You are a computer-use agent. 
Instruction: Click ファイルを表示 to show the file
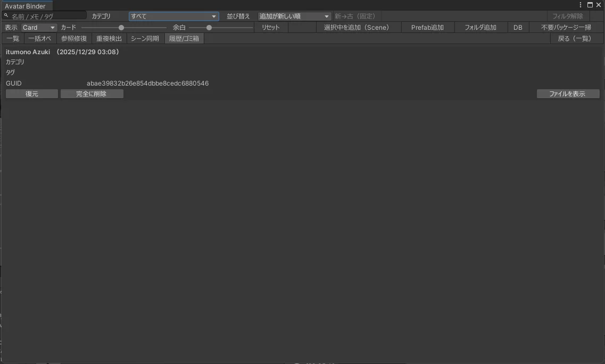click(x=567, y=94)
